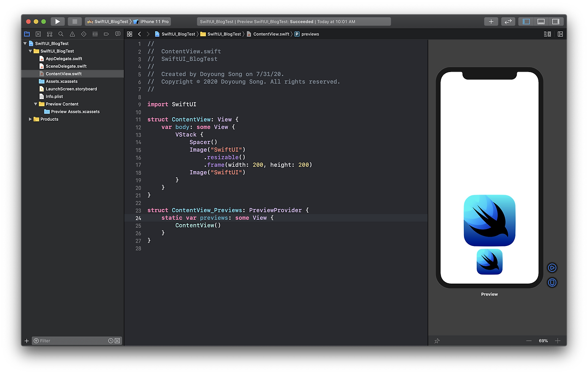Add an editor on the right

tap(560, 34)
